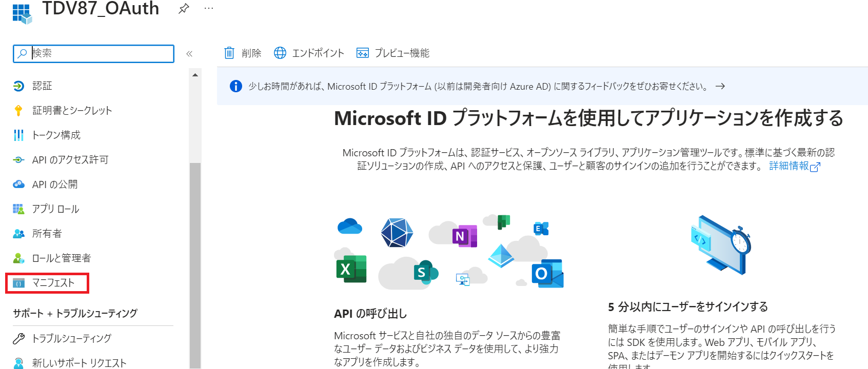Collapse the sidebar menu with the double chevron

coord(189,53)
